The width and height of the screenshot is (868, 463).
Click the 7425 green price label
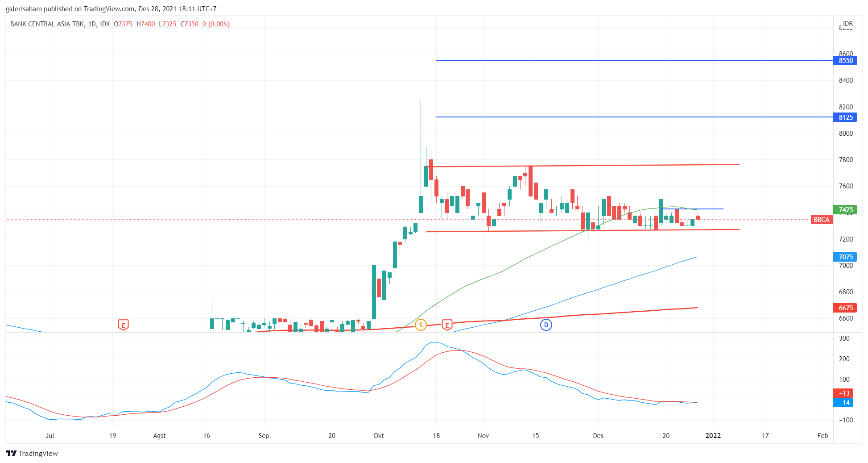click(x=845, y=210)
